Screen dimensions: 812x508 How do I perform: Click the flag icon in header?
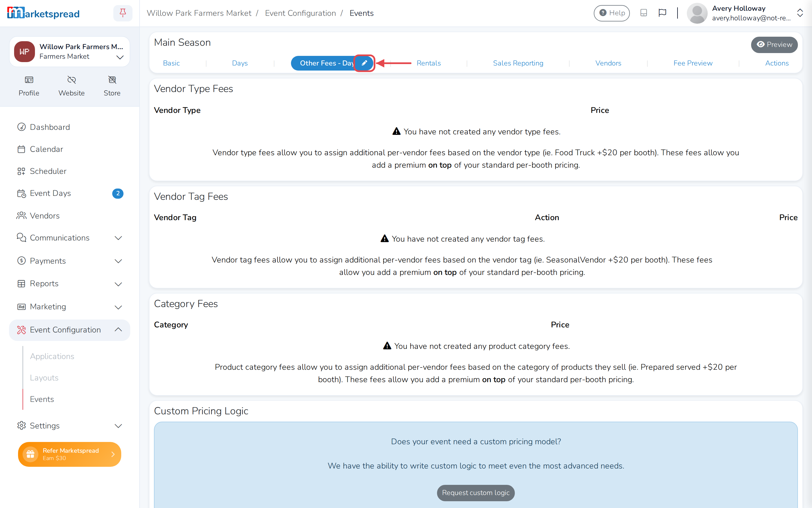[x=662, y=13]
